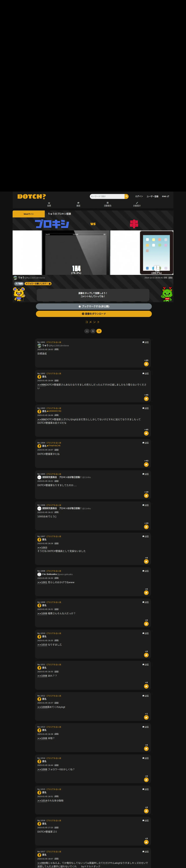Screen dimensions: 186x868
Task: Click 画像をダウンロード button
Action: (x=94, y=314)
